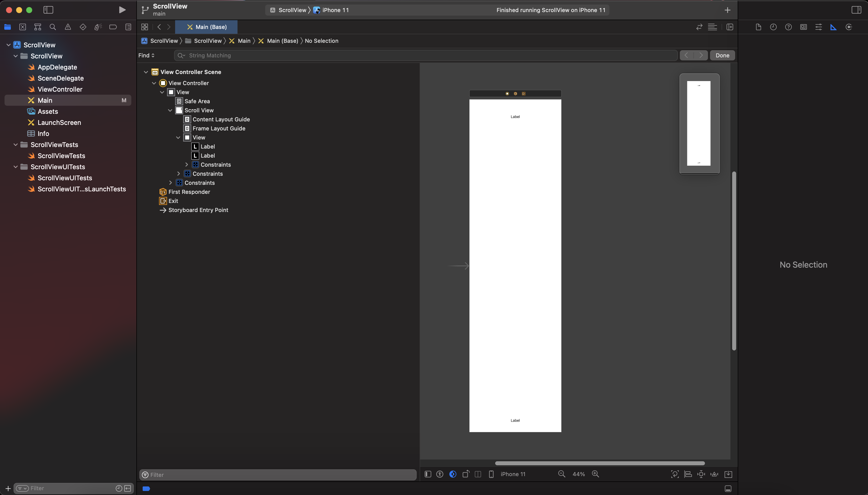Collapse the ScrollViewTests folder
Screen dimensions: 868x495
click(15, 145)
